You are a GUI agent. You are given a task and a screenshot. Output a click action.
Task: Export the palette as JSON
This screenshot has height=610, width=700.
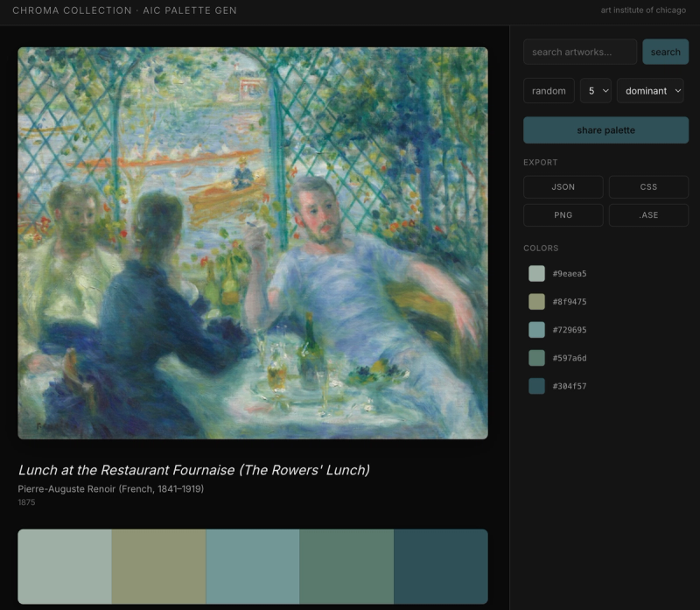[x=563, y=186]
